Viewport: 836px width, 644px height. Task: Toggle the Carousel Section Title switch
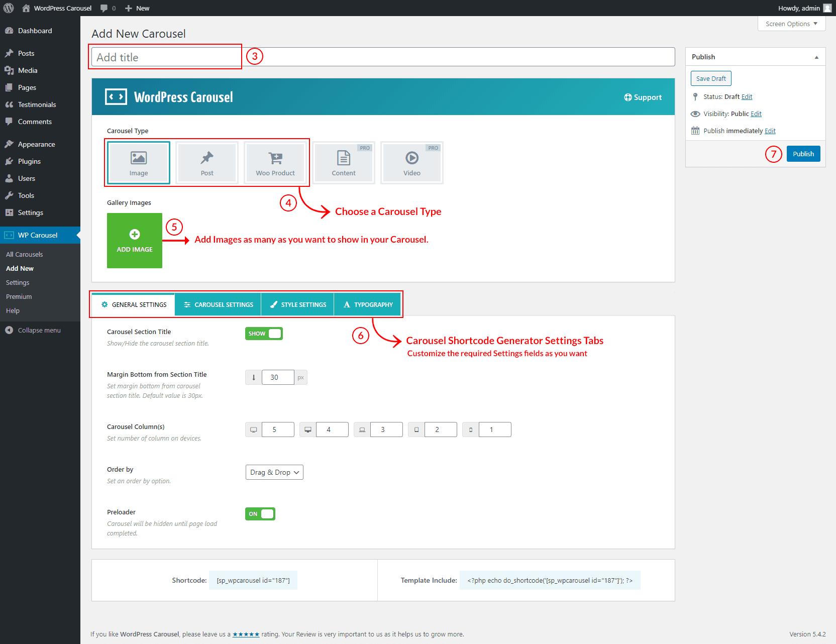pos(264,334)
